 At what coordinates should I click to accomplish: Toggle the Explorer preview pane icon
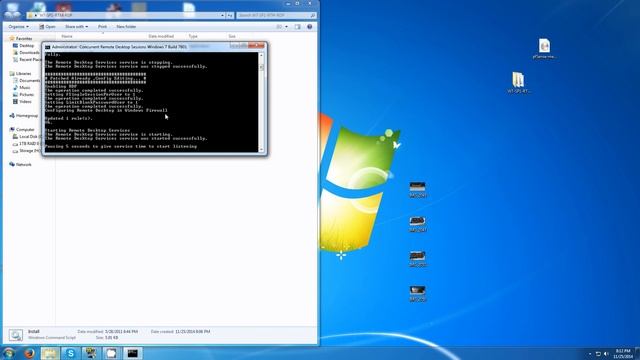(298, 27)
